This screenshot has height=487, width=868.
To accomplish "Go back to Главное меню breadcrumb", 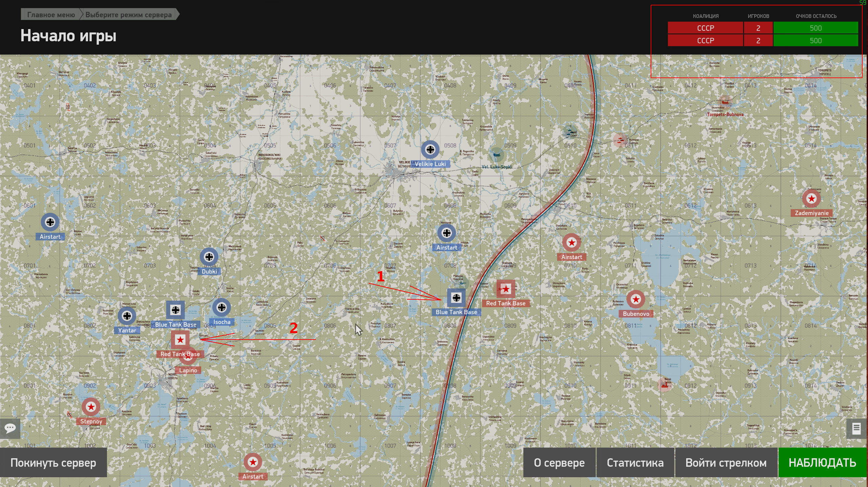I will [x=51, y=15].
